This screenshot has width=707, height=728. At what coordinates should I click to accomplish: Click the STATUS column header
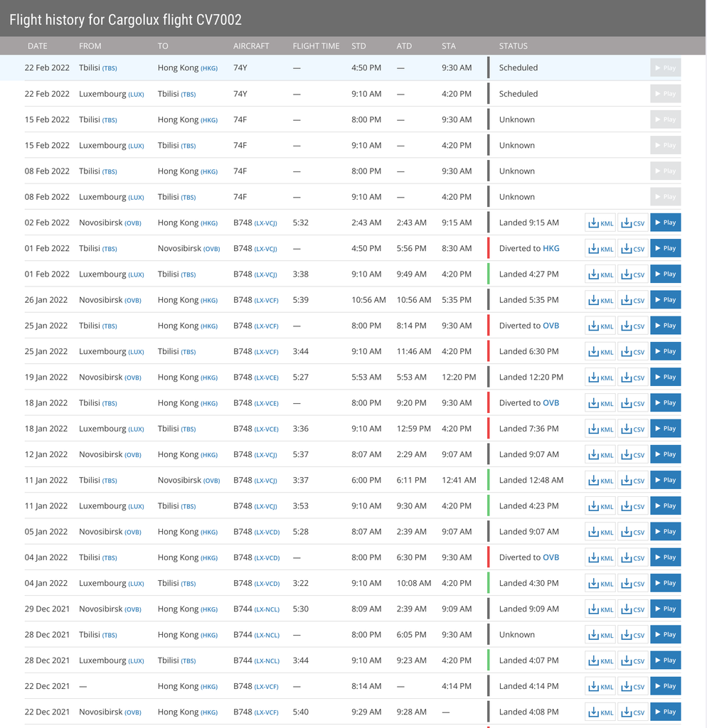click(x=514, y=46)
